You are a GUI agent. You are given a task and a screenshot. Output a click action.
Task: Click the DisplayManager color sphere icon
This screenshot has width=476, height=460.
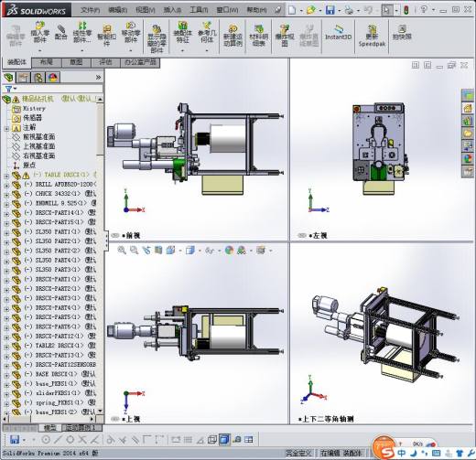pos(53,78)
